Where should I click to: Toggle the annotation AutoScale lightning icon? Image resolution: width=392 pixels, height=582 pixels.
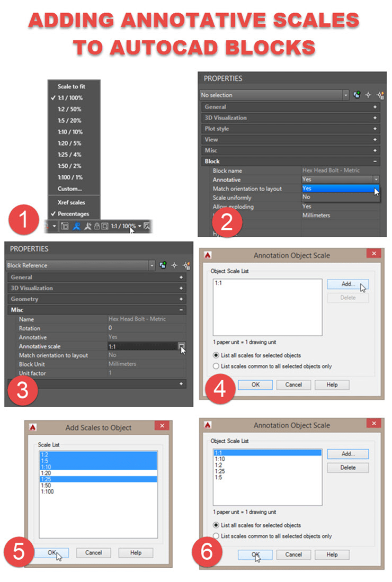pyautogui.click(x=87, y=226)
